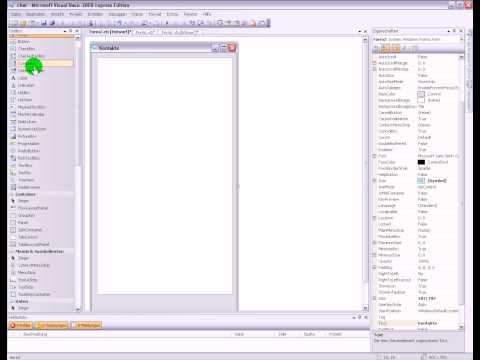The height and width of the screenshot is (360, 480).
Task: Pick the ListBox toolbox control
Action: [x=41, y=92]
